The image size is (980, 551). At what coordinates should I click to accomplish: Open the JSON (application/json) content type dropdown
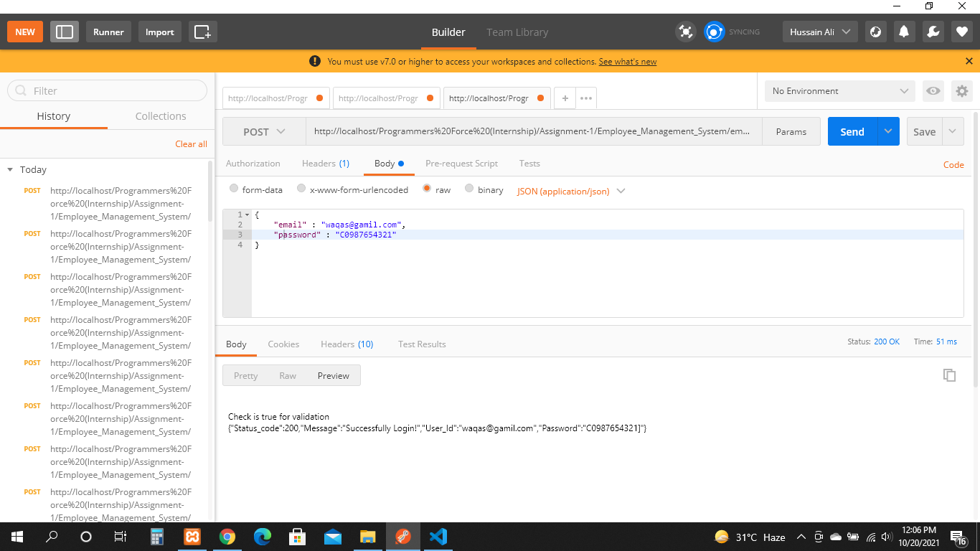tap(570, 191)
